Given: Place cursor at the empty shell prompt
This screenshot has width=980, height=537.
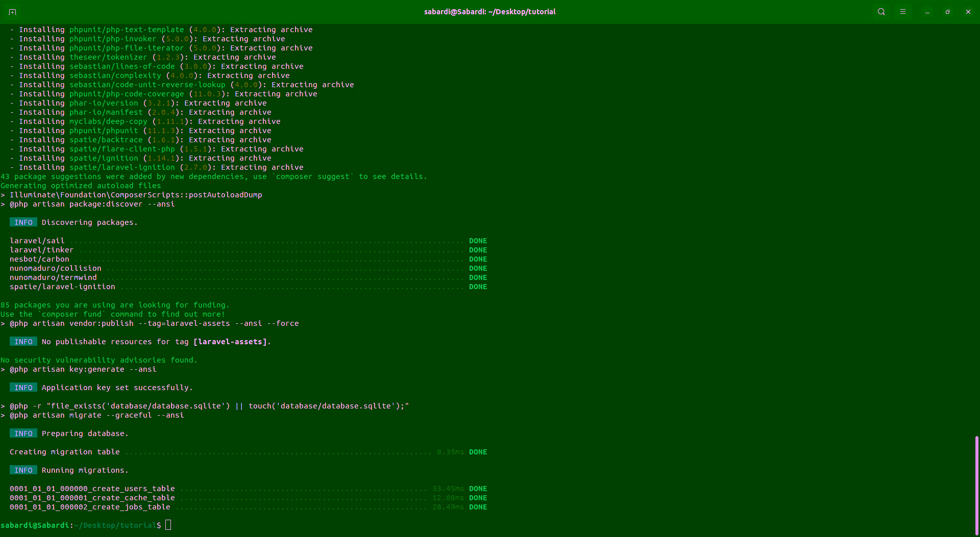Looking at the screenshot, I should [x=168, y=525].
